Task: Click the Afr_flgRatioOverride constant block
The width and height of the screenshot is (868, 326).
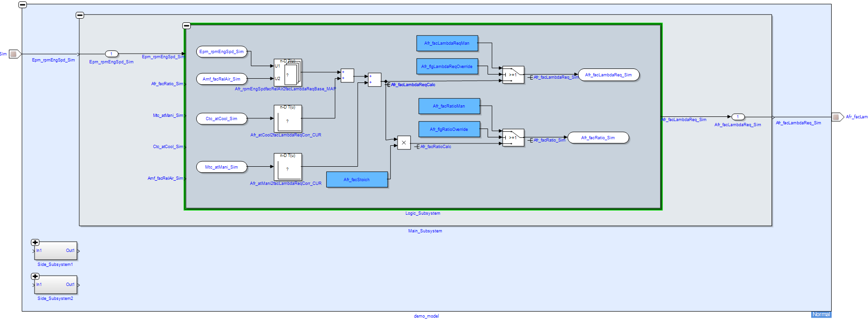Action: [x=449, y=129]
